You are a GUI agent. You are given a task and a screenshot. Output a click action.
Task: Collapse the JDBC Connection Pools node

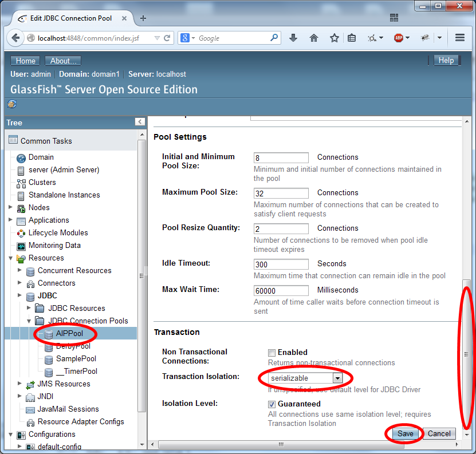tap(29, 321)
